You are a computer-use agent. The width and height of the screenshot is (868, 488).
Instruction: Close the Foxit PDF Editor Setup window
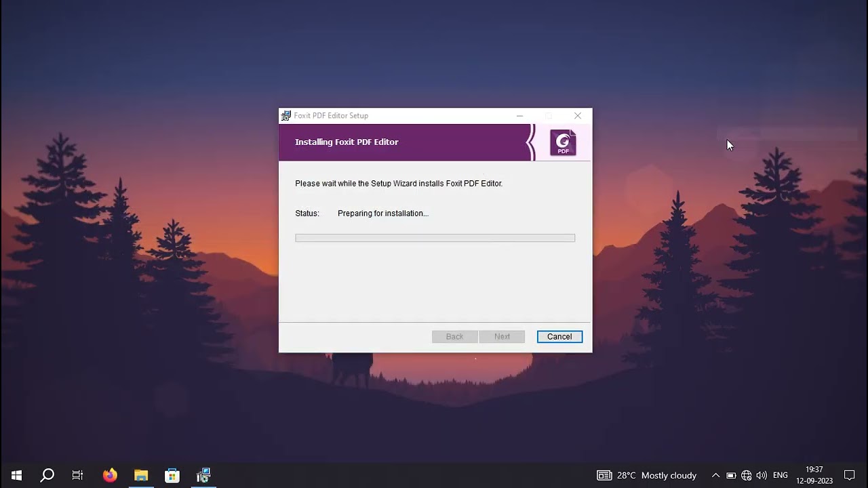click(x=578, y=116)
